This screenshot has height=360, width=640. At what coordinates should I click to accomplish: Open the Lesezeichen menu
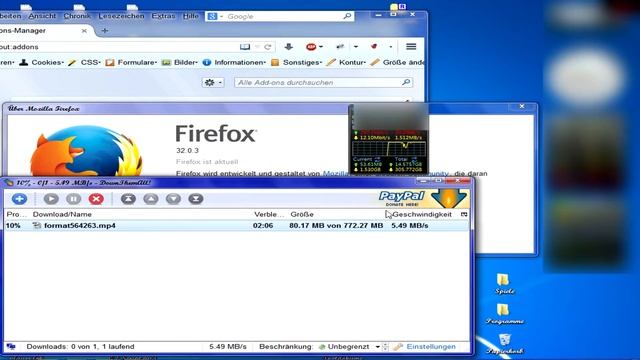click(x=121, y=16)
